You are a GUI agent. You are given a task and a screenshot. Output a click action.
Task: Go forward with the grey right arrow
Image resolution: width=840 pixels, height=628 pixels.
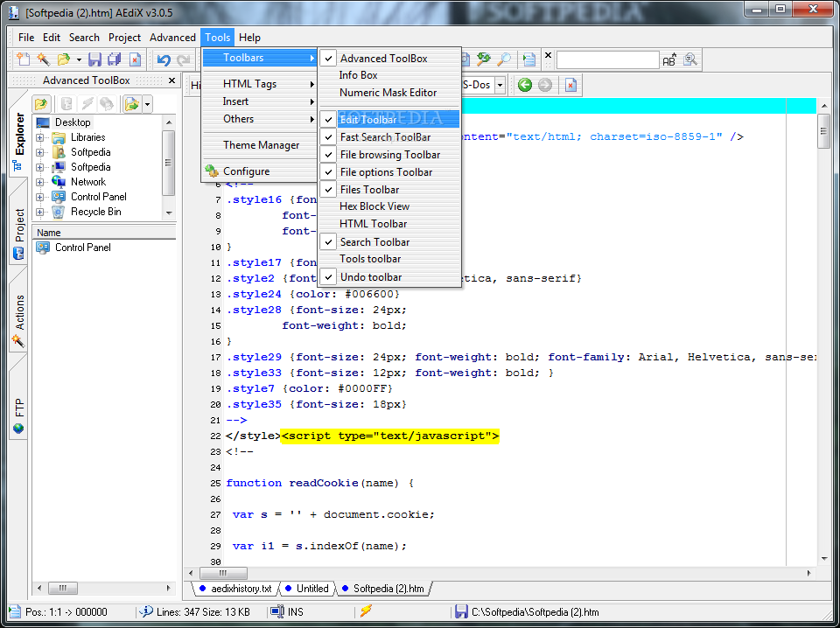click(545, 85)
